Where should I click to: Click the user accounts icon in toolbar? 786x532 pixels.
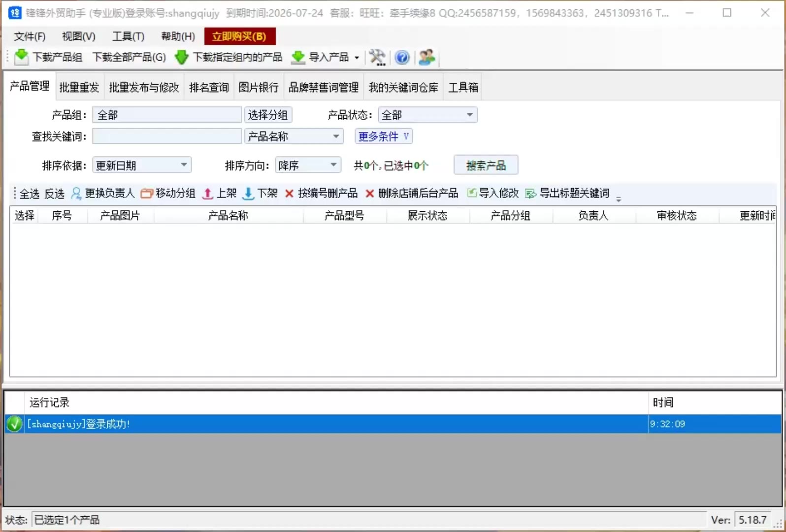[x=426, y=57]
